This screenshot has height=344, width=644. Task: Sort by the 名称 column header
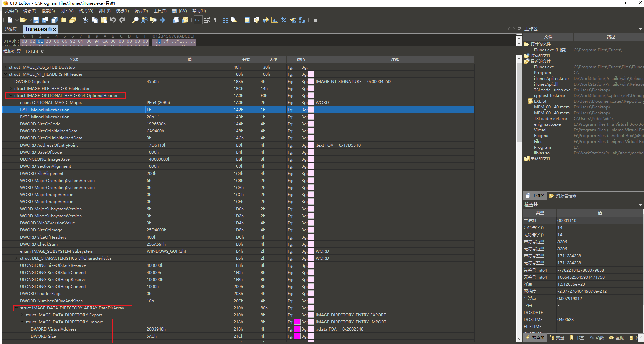[x=74, y=60]
